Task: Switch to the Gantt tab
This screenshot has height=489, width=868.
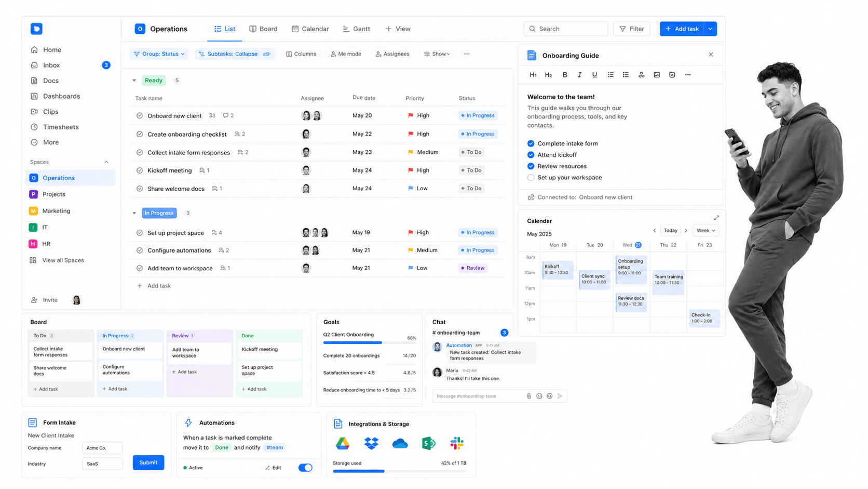Action: click(x=357, y=29)
